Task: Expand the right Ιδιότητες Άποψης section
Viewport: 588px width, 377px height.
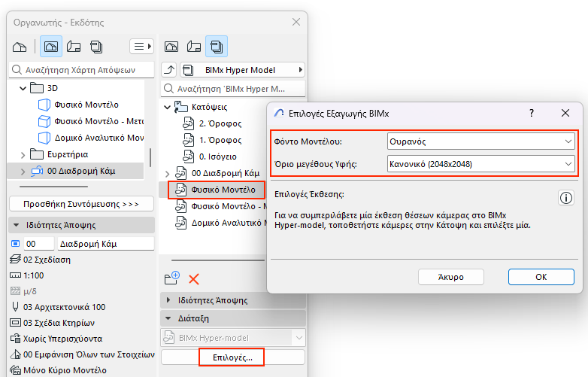Action: 168,300
